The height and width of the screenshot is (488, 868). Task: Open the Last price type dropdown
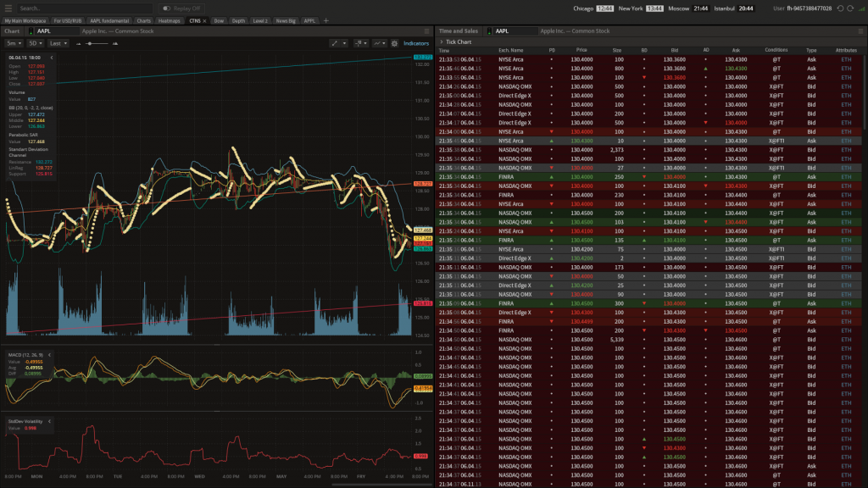(x=58, y=43)
